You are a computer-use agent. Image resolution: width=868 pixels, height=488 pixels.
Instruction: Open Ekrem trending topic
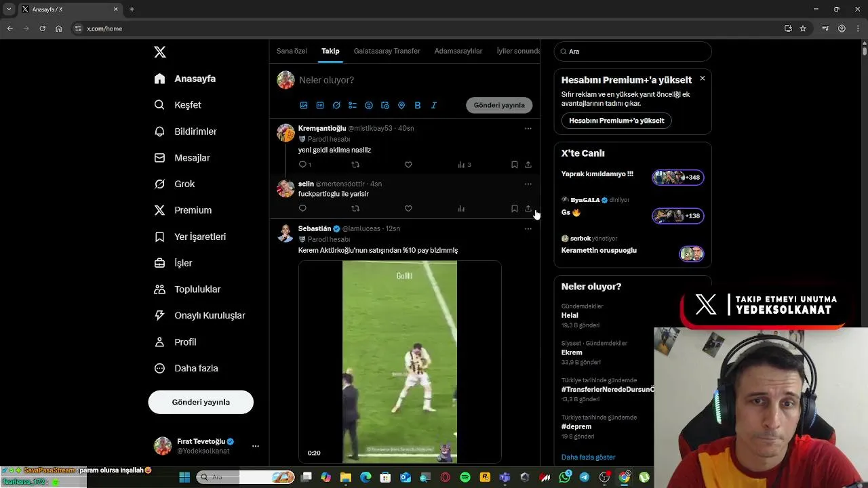coord(572,352)
